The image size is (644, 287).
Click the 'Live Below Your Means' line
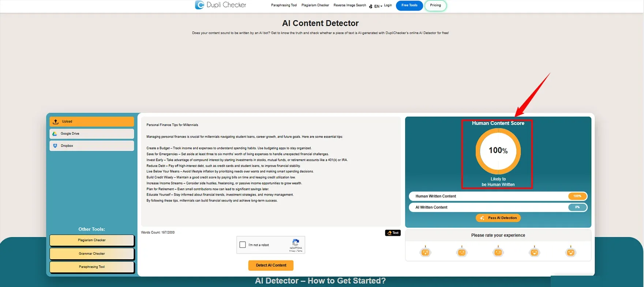coord(230,171)
